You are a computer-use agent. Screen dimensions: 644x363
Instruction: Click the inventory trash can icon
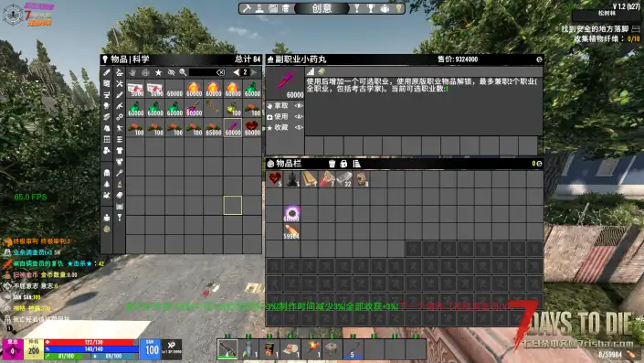(332, 164)
